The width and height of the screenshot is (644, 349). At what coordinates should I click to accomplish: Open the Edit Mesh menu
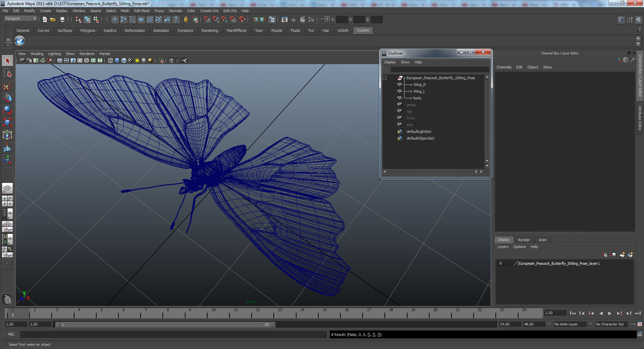142,11
